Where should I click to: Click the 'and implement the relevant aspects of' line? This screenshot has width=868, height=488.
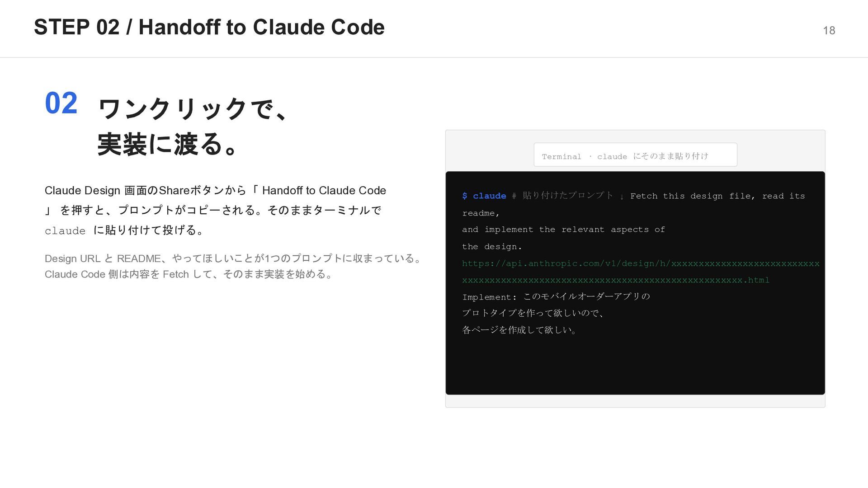click(x=563, y=230)
